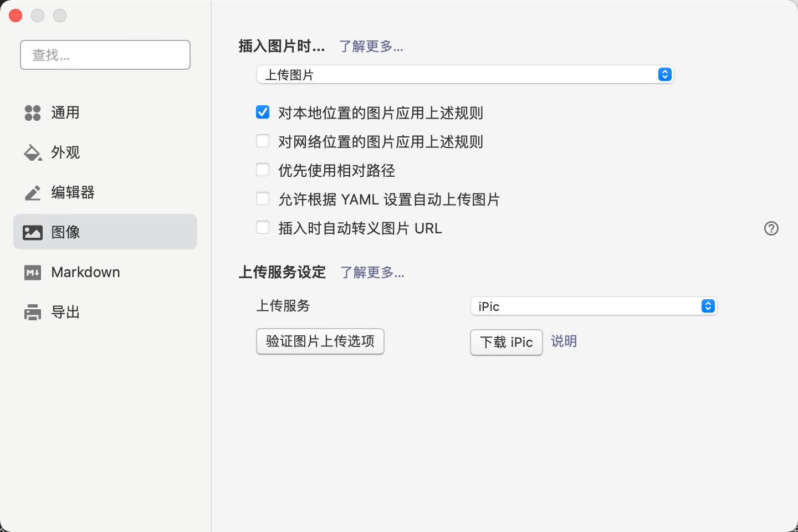Open the Markdown preferences section
Screen dimensions: 798x532
[x=85, y=273]
